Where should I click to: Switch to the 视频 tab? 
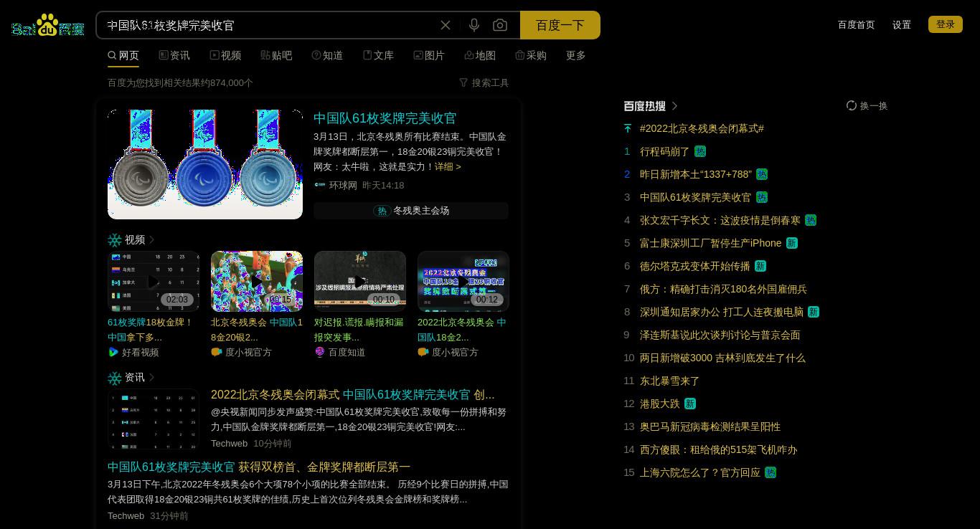(225, 55)
